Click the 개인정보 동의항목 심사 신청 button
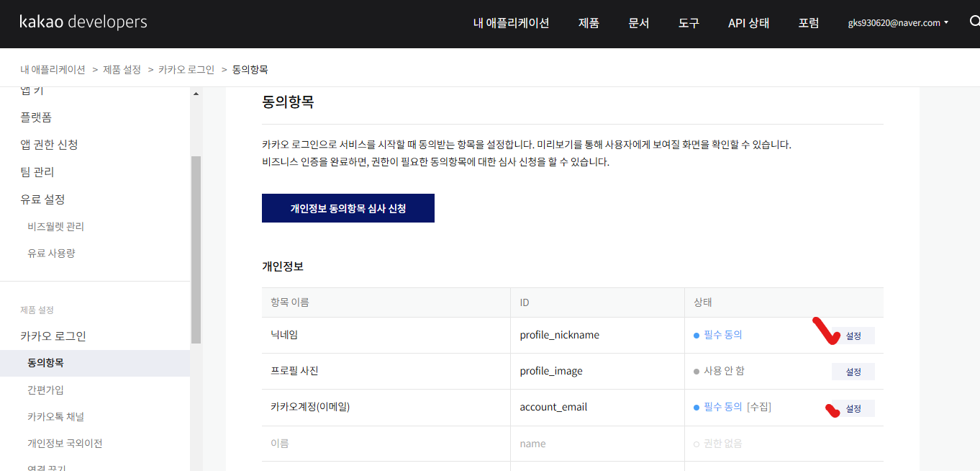 pyautogui.click(x=348, y=208)
